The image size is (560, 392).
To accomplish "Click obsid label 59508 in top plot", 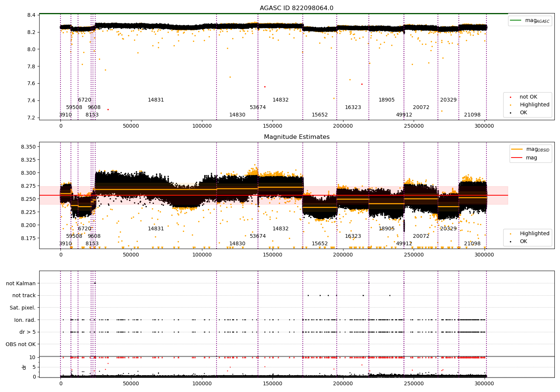I will pos(74,108).
